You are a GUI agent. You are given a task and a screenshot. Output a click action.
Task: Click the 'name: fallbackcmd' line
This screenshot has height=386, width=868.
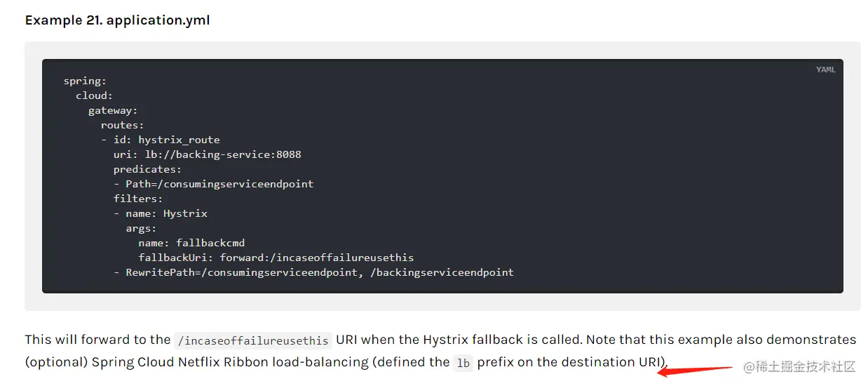click(191, 243)
